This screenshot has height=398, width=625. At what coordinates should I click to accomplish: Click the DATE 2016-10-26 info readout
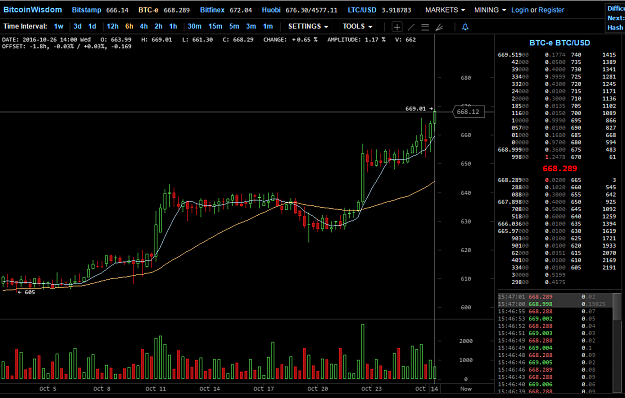click(46, 40)
